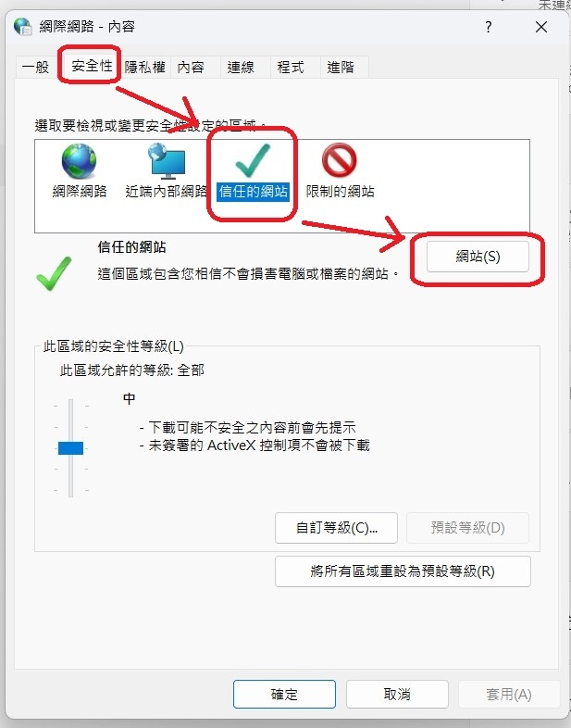The width and height of the screenshot is (571, 728).
Task: Choose the 信任的網站 green checkmark zone
Action: pyautogui.click(x=253, y=160)
